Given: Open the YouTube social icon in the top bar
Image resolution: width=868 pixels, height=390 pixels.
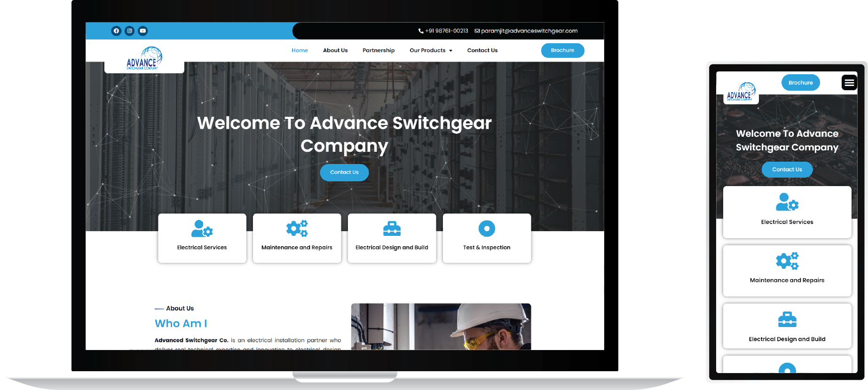Looking at the screenshot, I should pos(143,31).
